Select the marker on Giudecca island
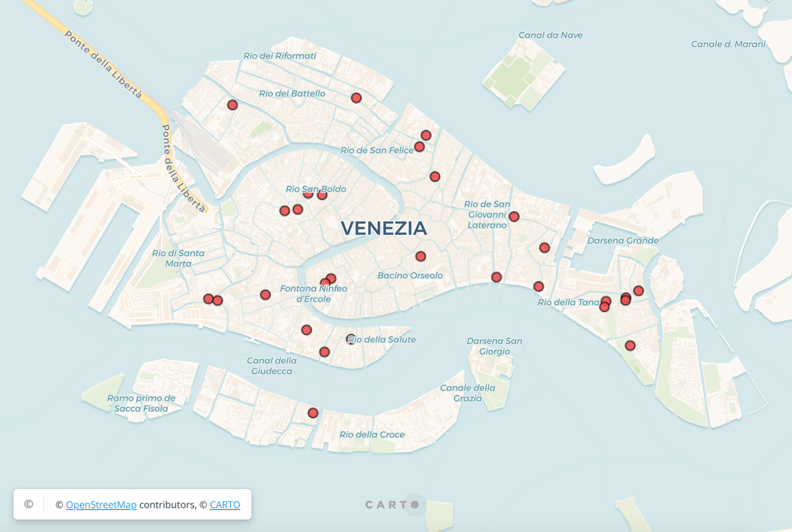792x532 pixels. tap(313, 413)
